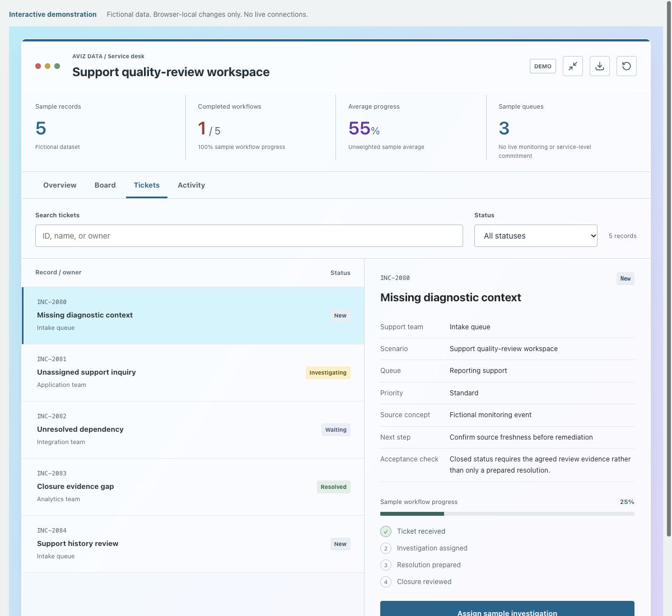This screenshot has height=616, width=672.
Task: Click the Record / owner column header
Action: coord(58,272)
